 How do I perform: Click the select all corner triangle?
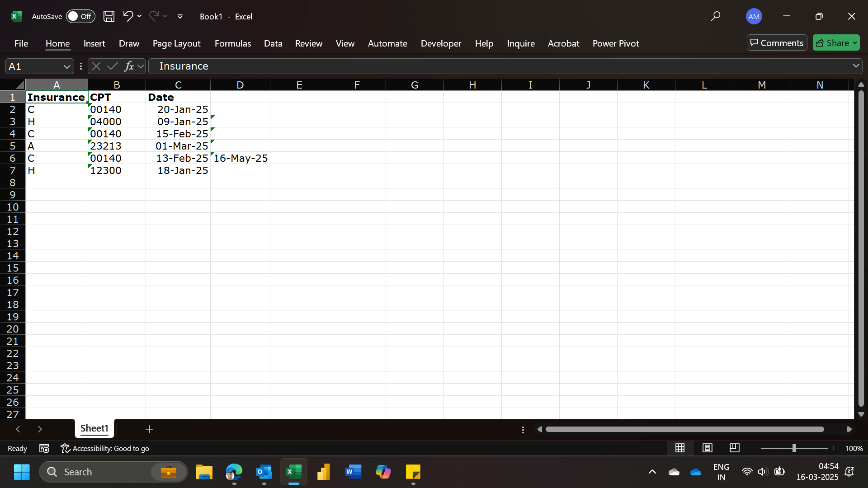(x=19, y=85)
